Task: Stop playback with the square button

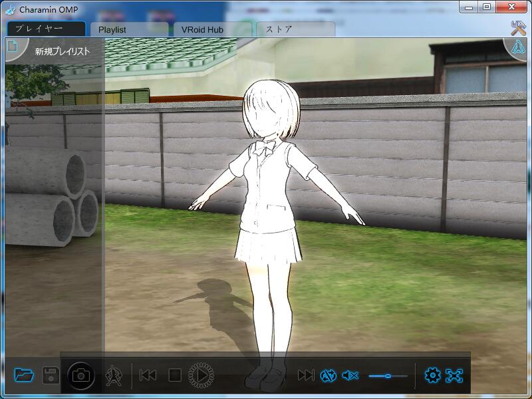Action: 174,376
